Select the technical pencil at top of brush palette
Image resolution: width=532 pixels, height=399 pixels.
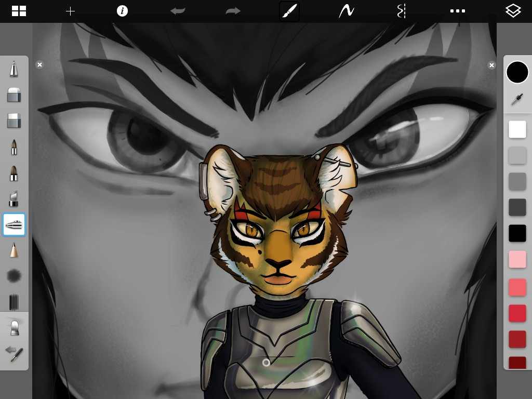coord(14,69)
